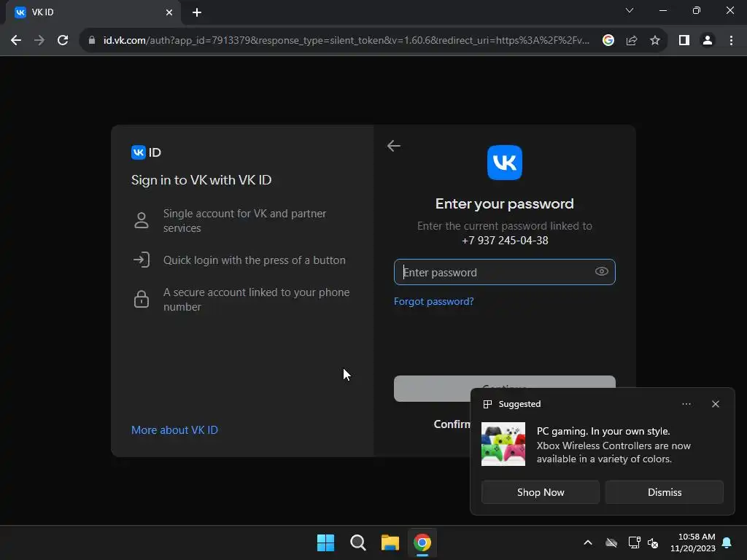The image size is (747, 560).
Task: Click the forward navigation arrow
Action: [39, 41]
